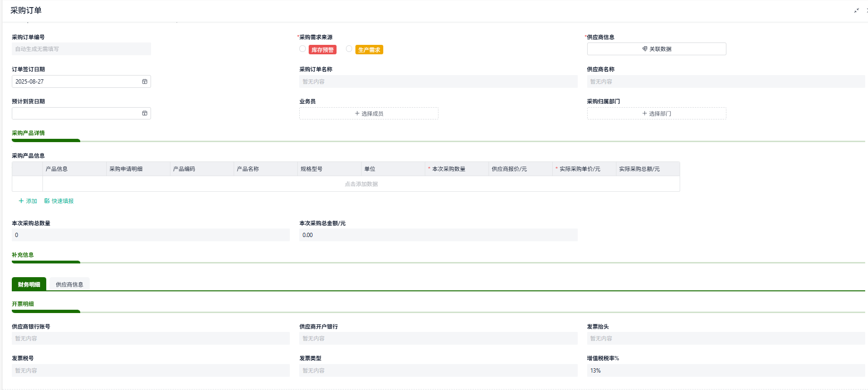The width and height of the screenshot is (868, 390).
Task: Click 选择部门 to pick department
Action: coord(657,113)
